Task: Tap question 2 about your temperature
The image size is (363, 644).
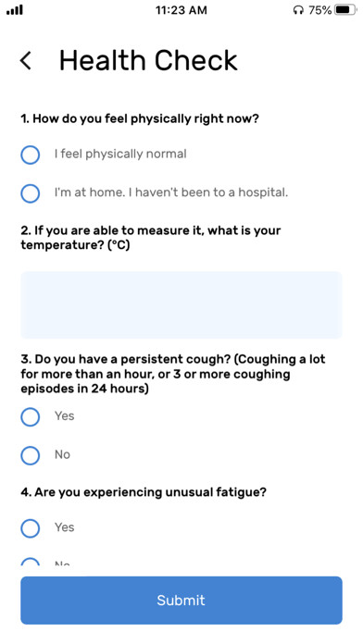Action: coord(150,238)
